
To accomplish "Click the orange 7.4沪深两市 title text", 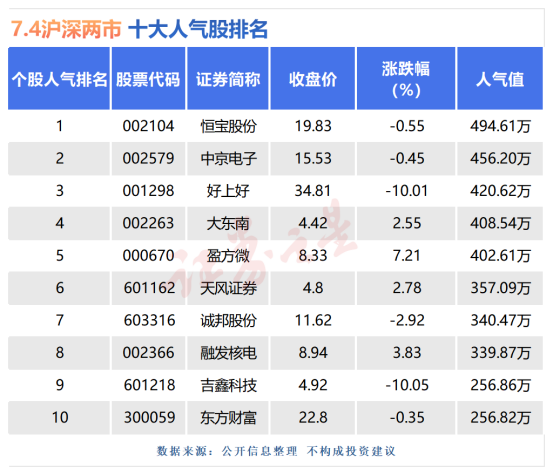I will pyautogui.click(x=66, y=29).
